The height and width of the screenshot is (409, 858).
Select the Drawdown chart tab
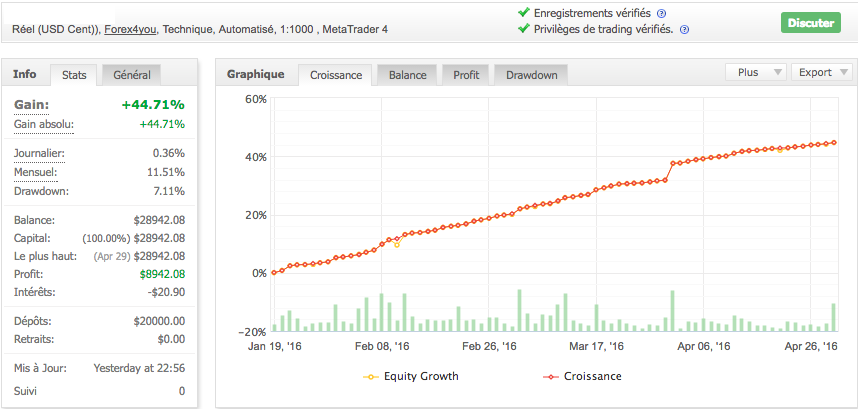(x=531, y=75)
